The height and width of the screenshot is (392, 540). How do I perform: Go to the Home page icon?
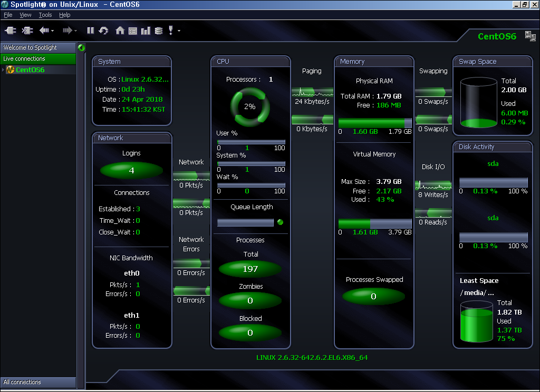click(x=120, y=31)
